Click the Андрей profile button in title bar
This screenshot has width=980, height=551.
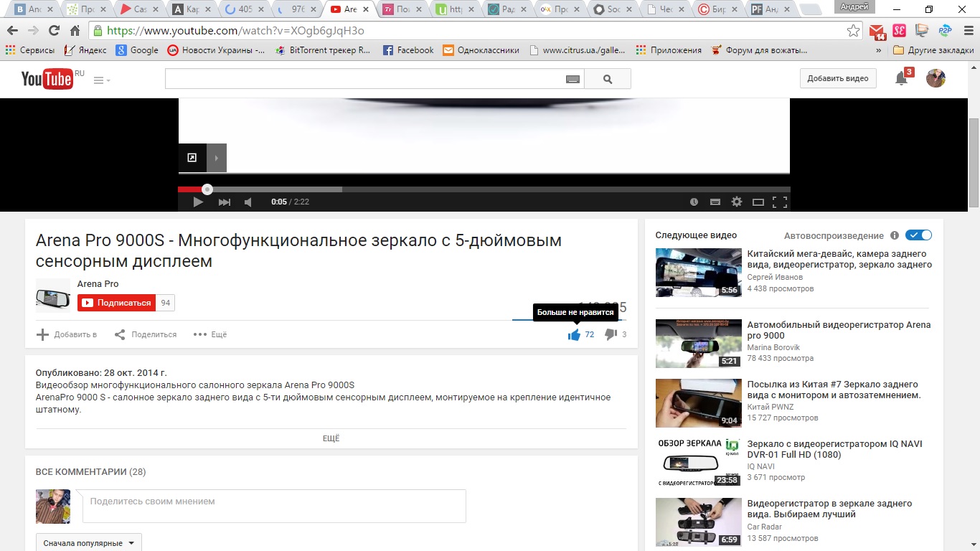click(854, 6)
